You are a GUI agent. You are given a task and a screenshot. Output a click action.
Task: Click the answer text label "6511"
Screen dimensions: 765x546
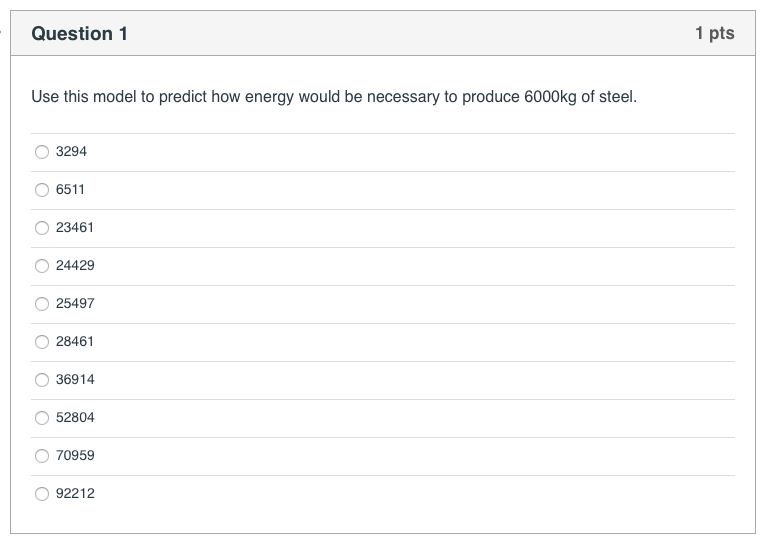70,190
